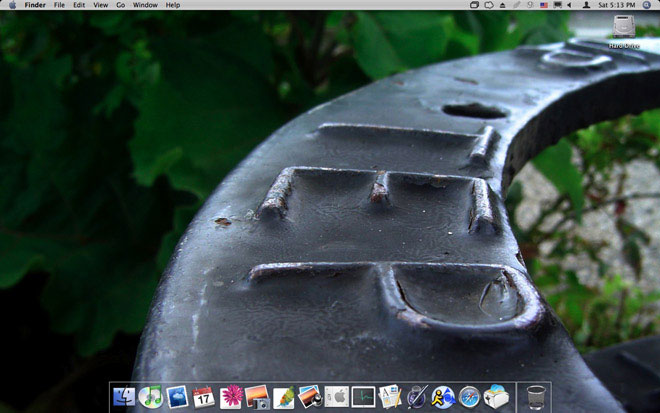
Task: Open iCal calendar showing 17
Action: [204, 397]
